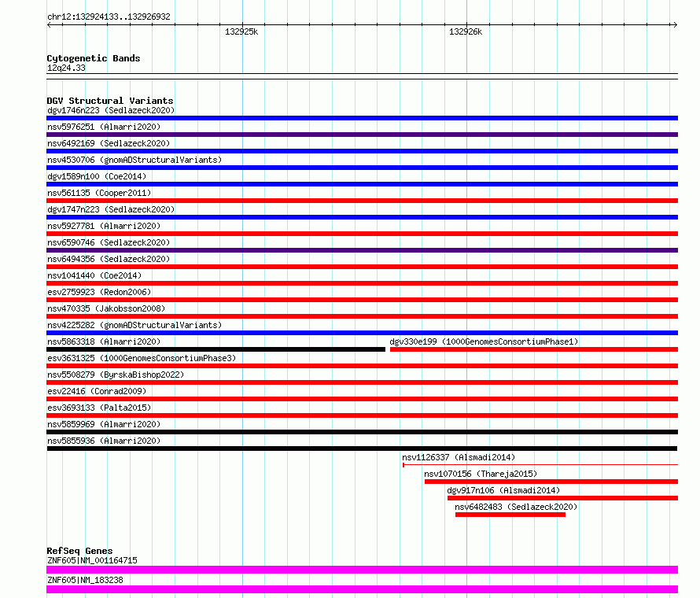Click the red bar under nsv1070156
This screenshot has width=700, height=598.
click(x=551, y=482)
